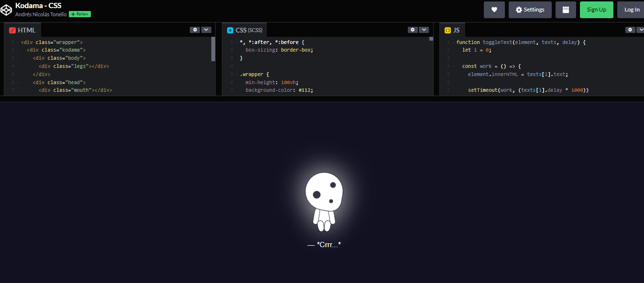This screenshot has height=283, width=644.
Task: Click the Log In button
Action: click(x=631, y=9)
